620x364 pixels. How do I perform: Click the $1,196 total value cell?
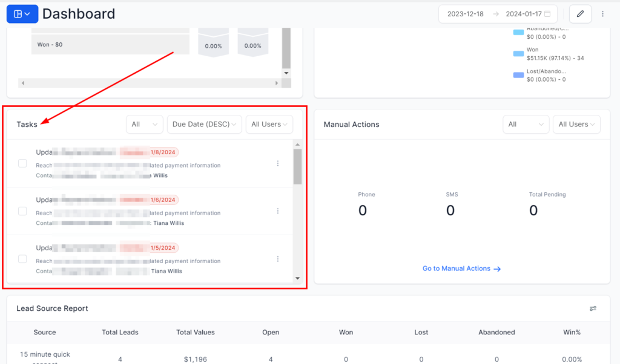(x=196, y=359)
